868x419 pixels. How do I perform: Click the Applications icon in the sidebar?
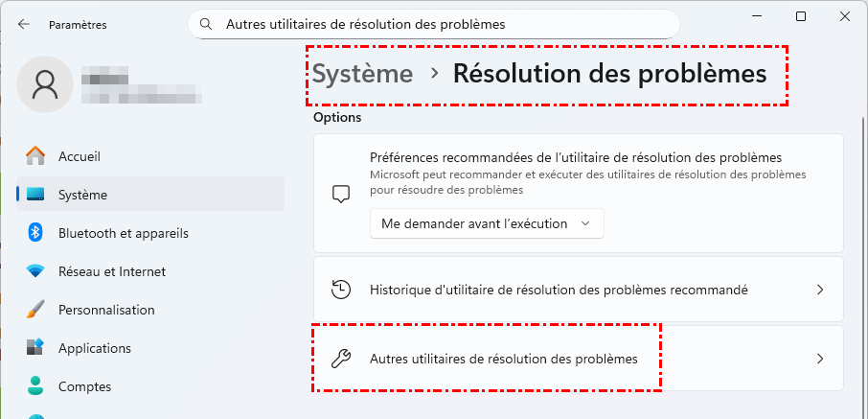point(35,348)
